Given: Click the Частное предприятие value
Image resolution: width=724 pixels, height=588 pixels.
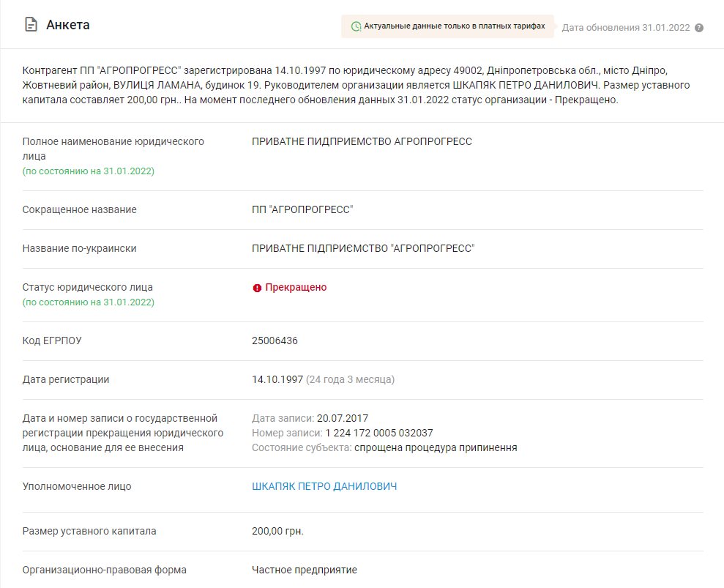Looking at the screenshot, I should tap(304, 570).
